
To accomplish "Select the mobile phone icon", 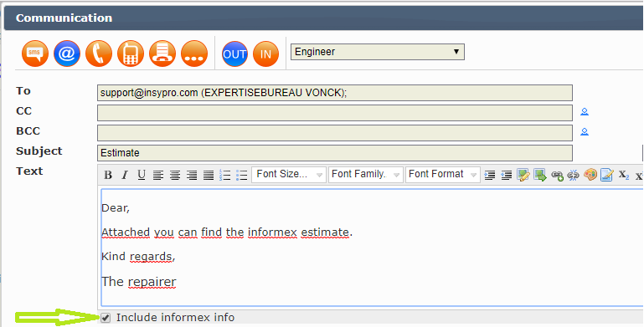I will click(x=131, y=54).
